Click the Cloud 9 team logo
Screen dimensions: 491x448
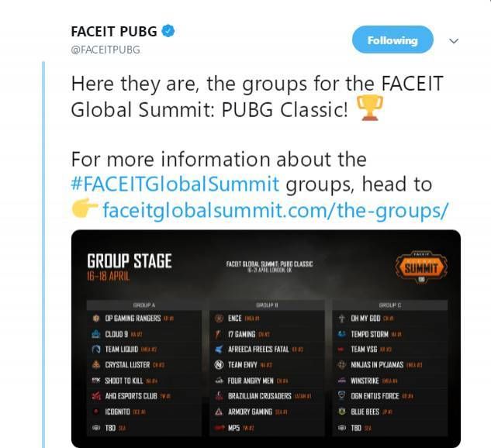(x=96, y=334)
